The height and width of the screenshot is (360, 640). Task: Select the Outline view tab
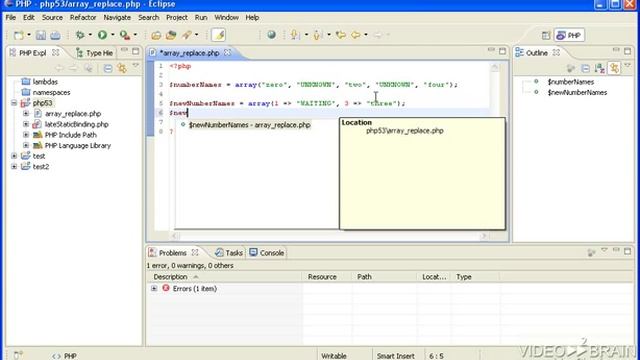537,53
